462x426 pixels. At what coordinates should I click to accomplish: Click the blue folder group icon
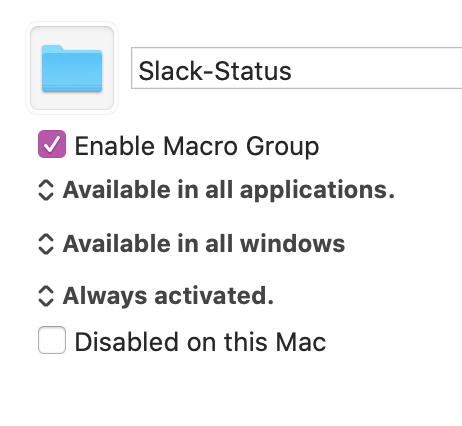tap(72, 69)
